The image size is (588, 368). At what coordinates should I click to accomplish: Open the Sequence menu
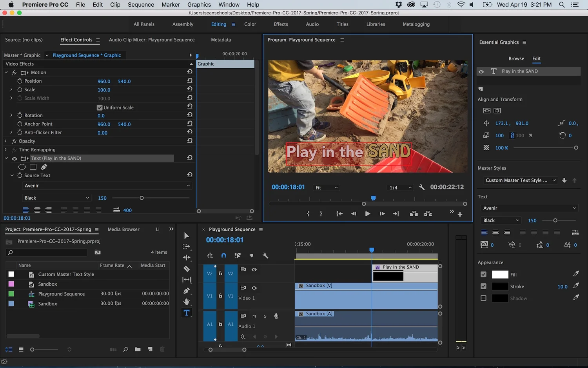click(x=141, y=5)
